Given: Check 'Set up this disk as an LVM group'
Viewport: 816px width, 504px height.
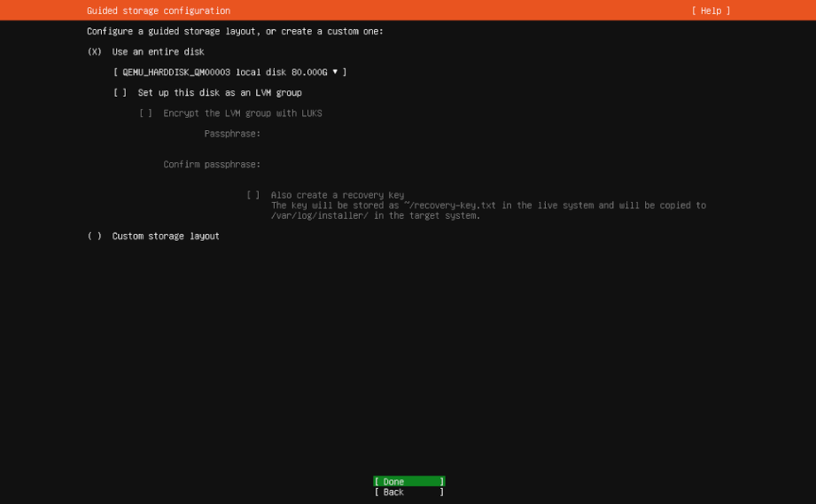Looking at the screenshot, I should 120,93.
